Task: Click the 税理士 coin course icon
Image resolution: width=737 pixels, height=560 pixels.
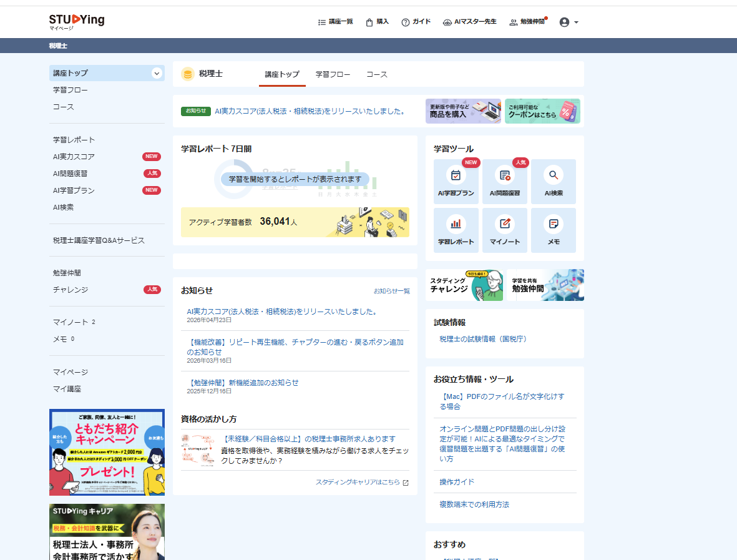Action: pos(188,74)
